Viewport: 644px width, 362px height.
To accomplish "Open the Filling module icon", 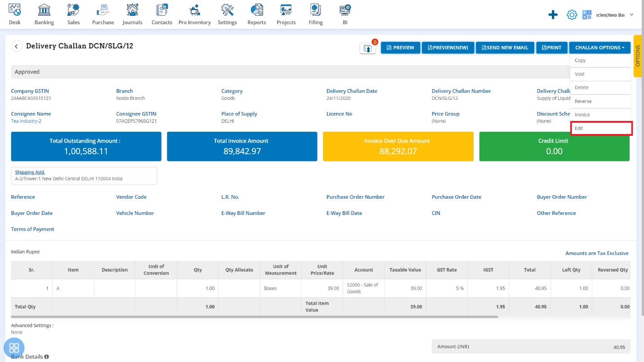I will (316, 9).
